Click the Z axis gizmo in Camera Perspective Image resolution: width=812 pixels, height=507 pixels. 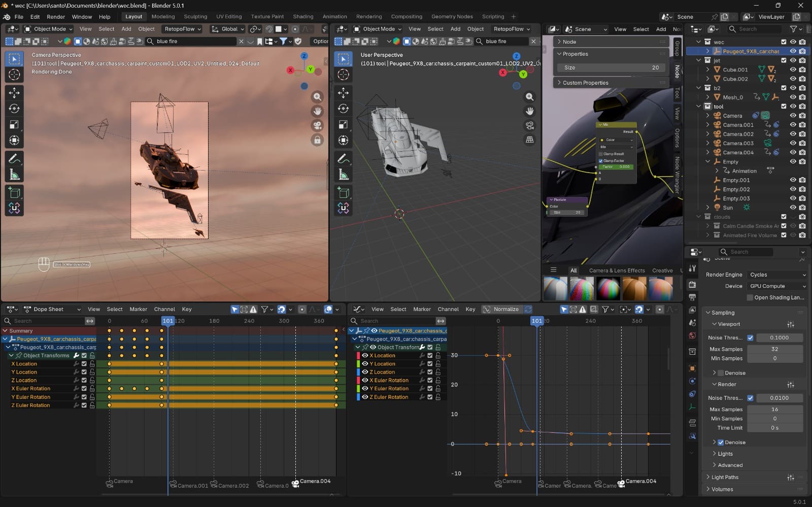coord(304,56)
